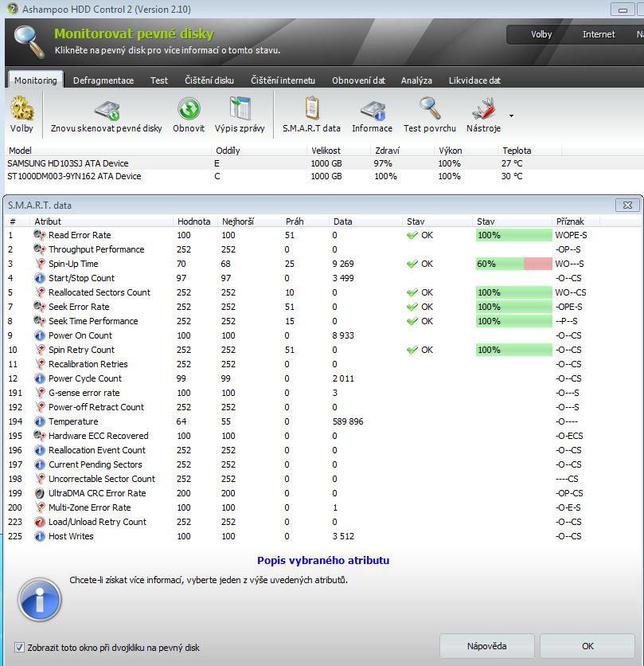Start Test povrchu surface test
Image resolution: width=644 pixels, height=666 pixels.
tap(430, 108)
